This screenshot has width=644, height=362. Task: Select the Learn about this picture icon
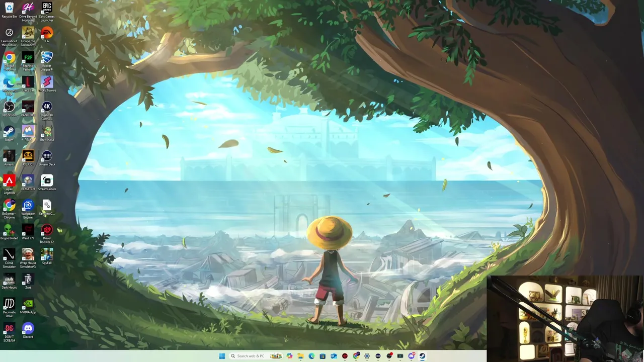click(9, 36)
